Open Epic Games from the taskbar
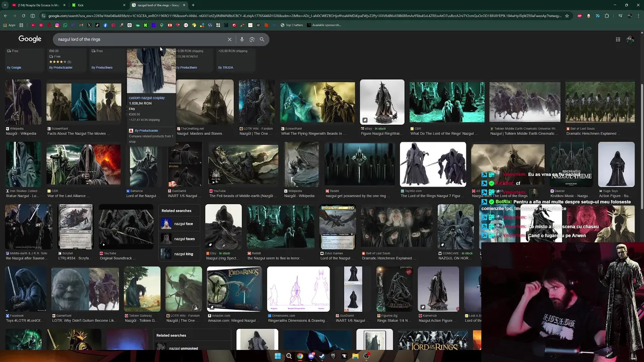This screenshot has height=362, width=644. click(x=333, y=356)
